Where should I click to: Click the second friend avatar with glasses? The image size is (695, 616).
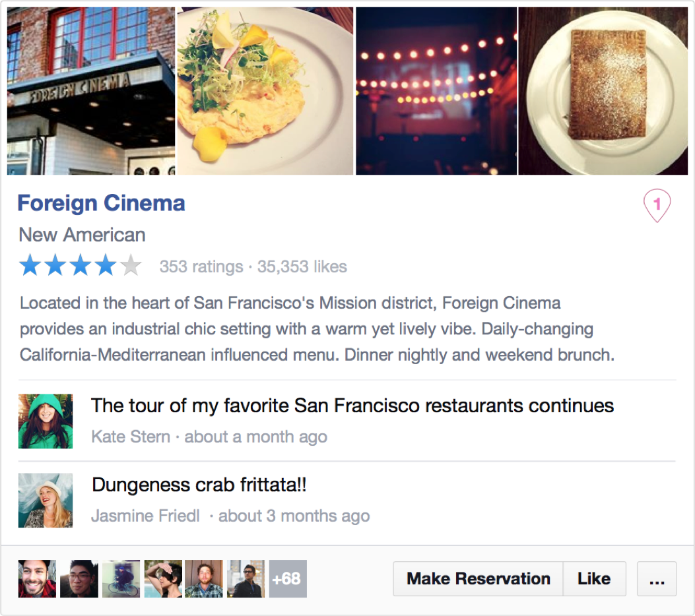click(x=79, y=578)
